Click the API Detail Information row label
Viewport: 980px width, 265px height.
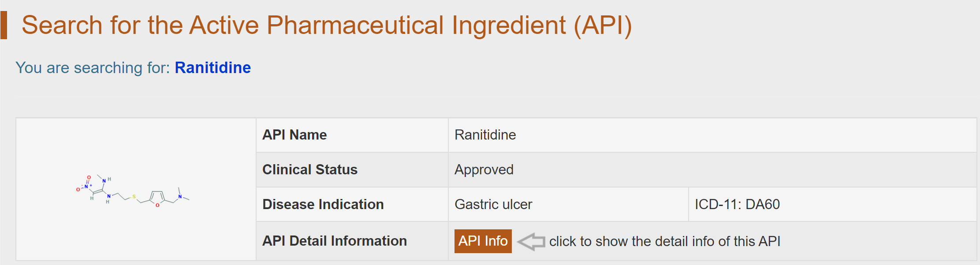335,241
